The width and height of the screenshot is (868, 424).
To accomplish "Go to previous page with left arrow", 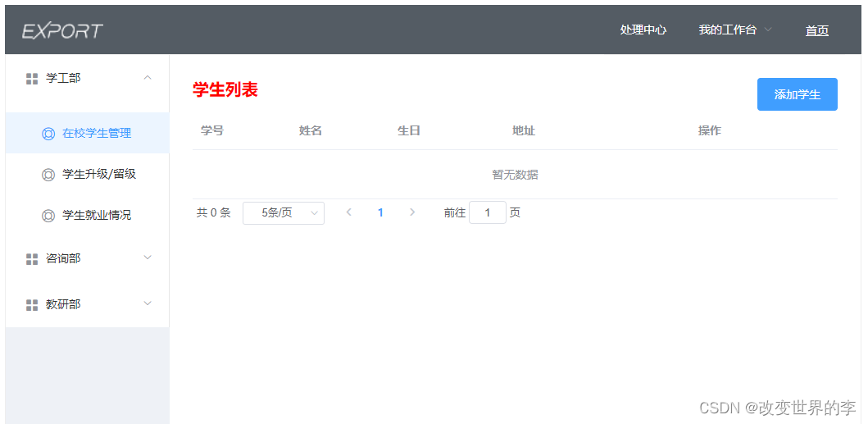I will point(348,212).
